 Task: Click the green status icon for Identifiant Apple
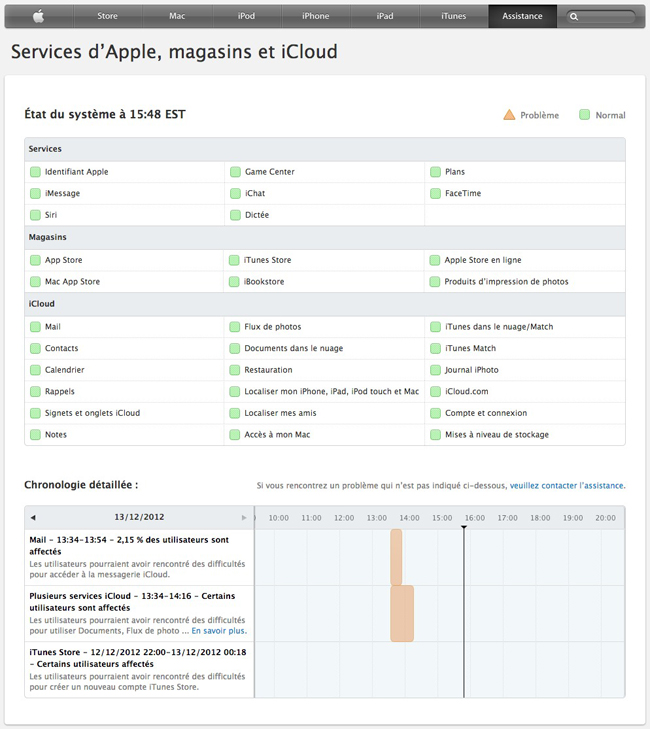click(x=35, y=172)
